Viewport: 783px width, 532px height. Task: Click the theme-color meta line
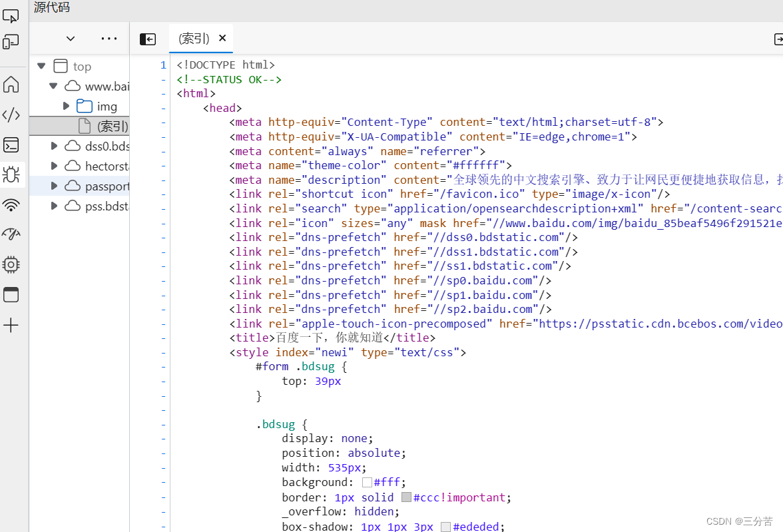[370, 165]
